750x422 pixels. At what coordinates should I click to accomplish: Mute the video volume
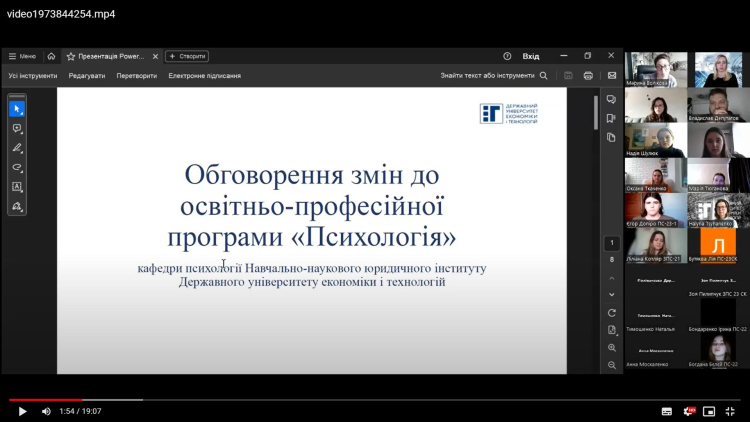tap(46, 411)
